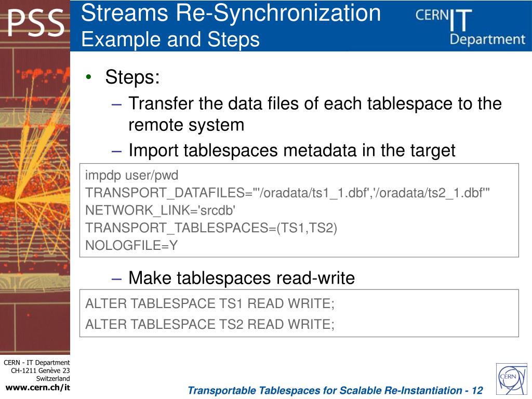Open the www.cern.ch/it link
532x399 pixels.
pyautogui.click(x=37, y=388)
